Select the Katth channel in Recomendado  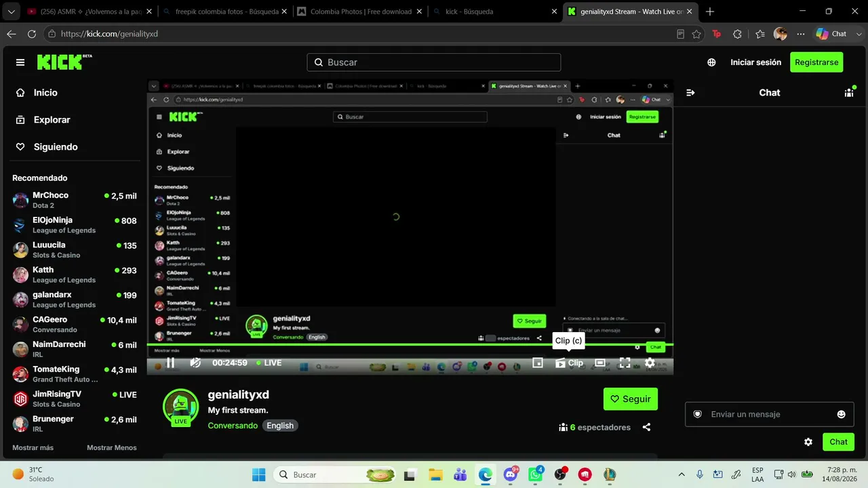[75, 274]
